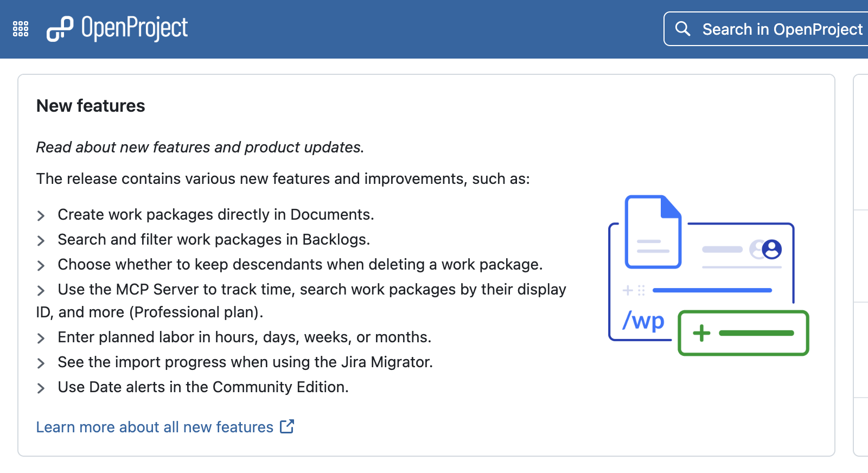Image resolution: width=868 pixels, height=473 pixels.
Task: Click 'The release contains various new features' sentence
Action: [283, 178]
